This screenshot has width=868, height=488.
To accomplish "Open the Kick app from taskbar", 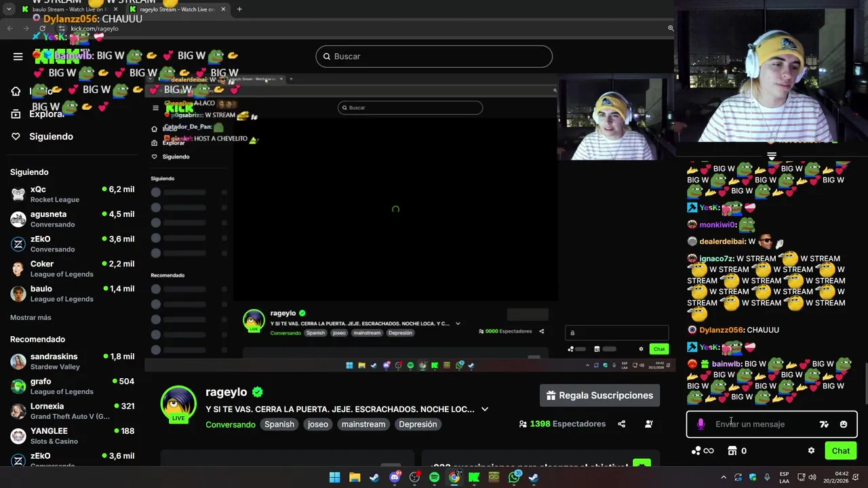I will (x=474, y=477).
